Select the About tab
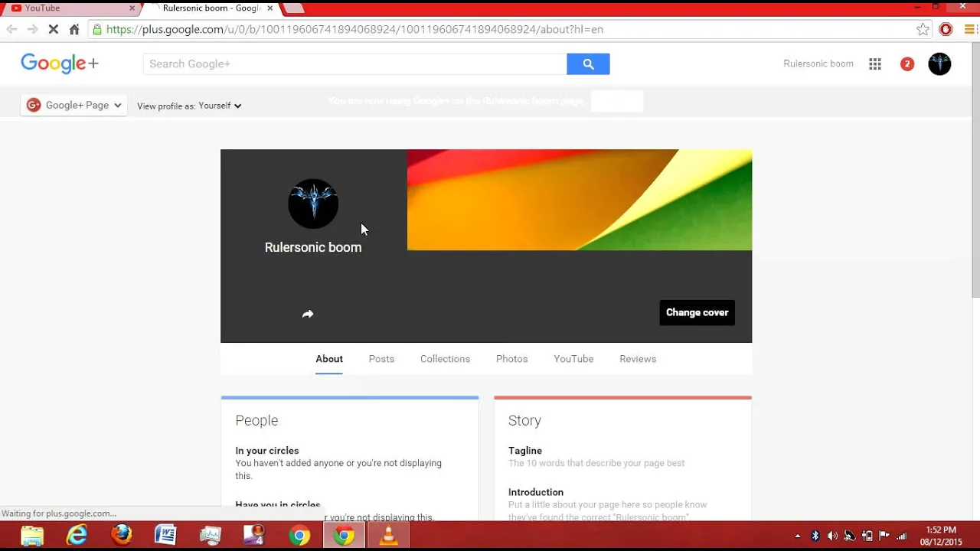Image resolution: width=980 pixels, height=551 pixels. pos(329,359)
